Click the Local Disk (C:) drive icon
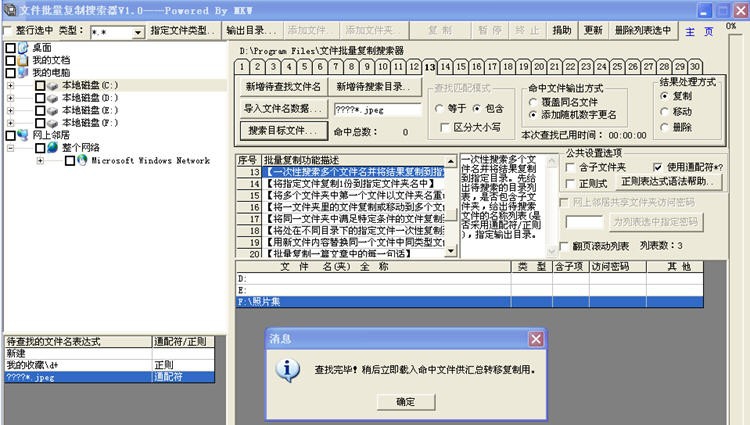 [x=54, y=86]
